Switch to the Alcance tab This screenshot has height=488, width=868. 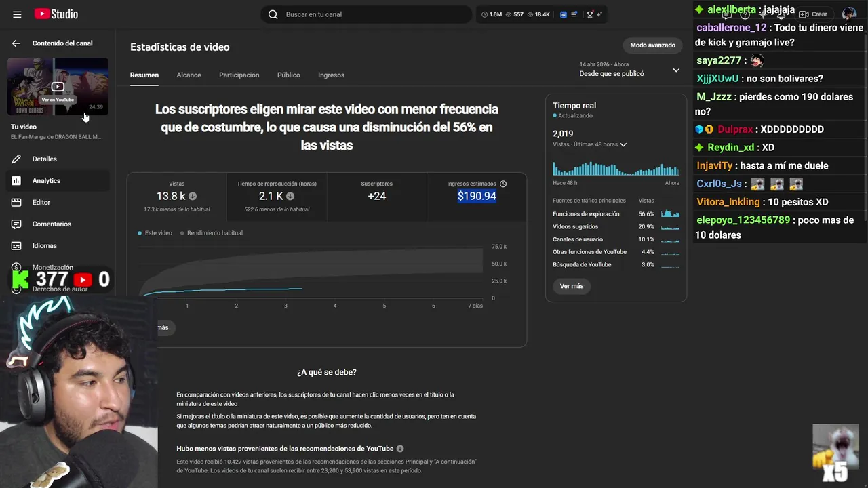coord(189,75)
